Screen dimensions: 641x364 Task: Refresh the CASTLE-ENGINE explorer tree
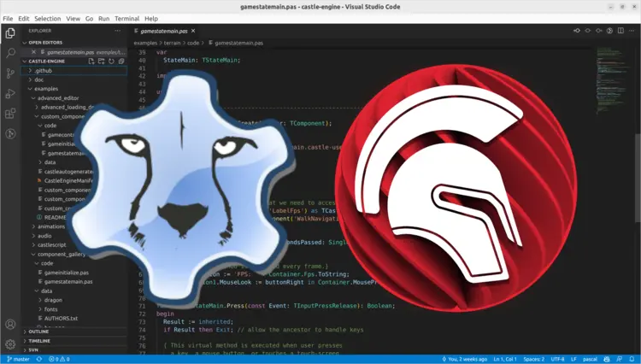tap(111, 62)
